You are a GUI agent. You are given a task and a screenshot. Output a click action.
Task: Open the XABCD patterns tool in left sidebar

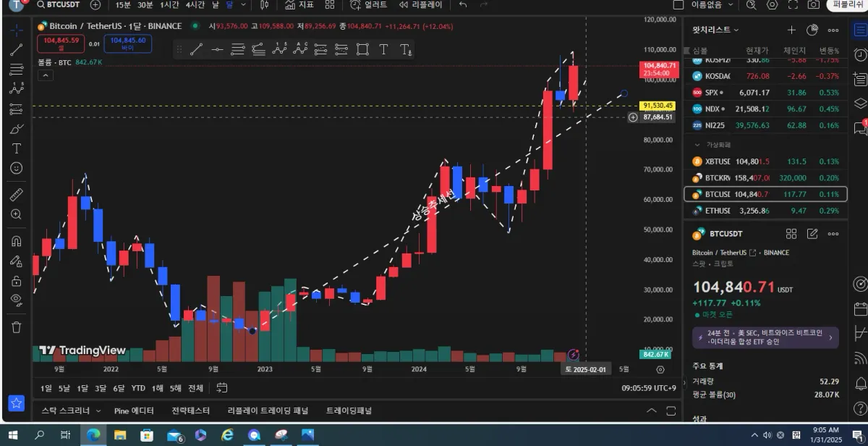16,89
